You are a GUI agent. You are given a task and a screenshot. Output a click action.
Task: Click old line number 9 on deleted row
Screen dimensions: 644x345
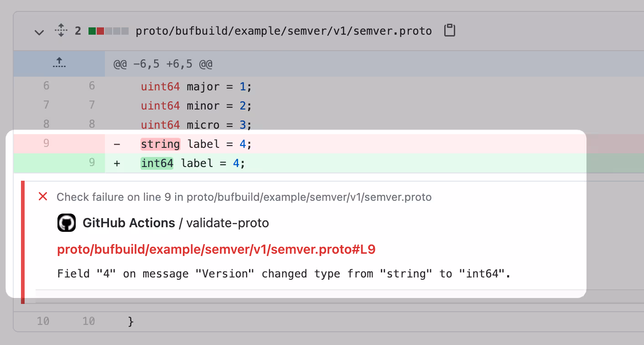[x=46, y=144]
